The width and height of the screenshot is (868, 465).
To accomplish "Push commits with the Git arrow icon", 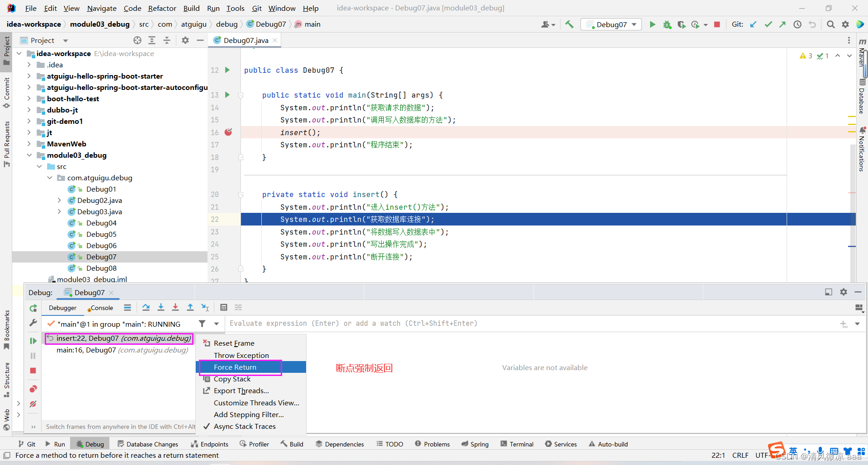I will pos(783,24).
